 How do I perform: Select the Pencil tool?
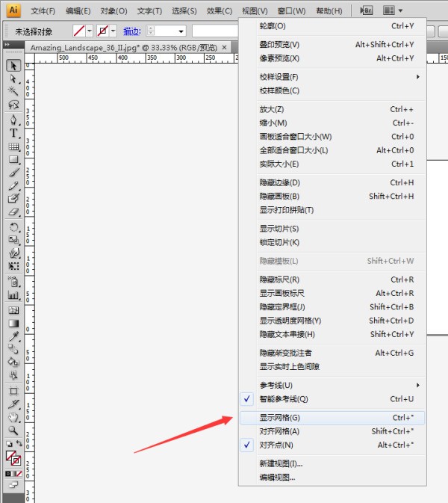tap(13, 186)
